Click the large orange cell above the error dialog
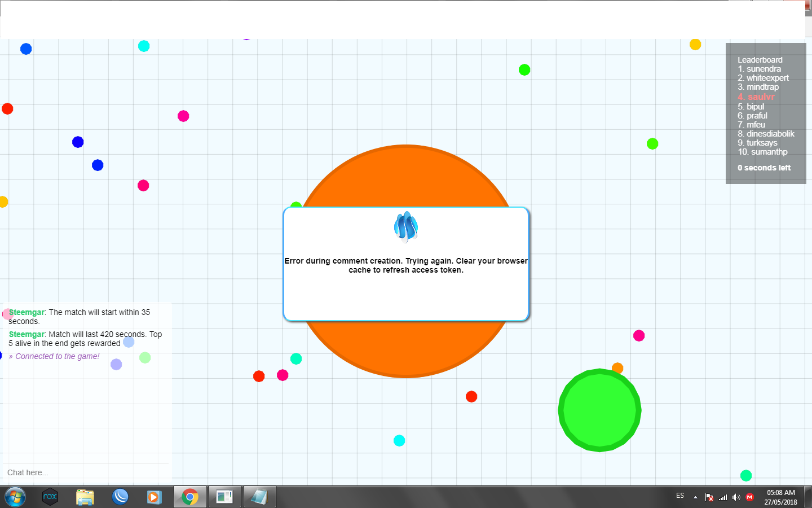The image size is (812, 508). 406,176
